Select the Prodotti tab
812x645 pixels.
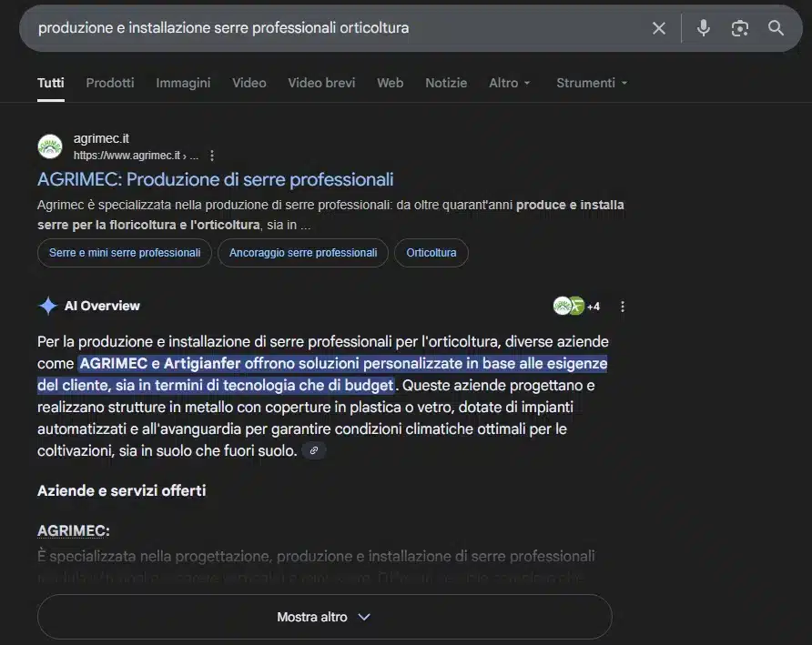tap(109, 83)
